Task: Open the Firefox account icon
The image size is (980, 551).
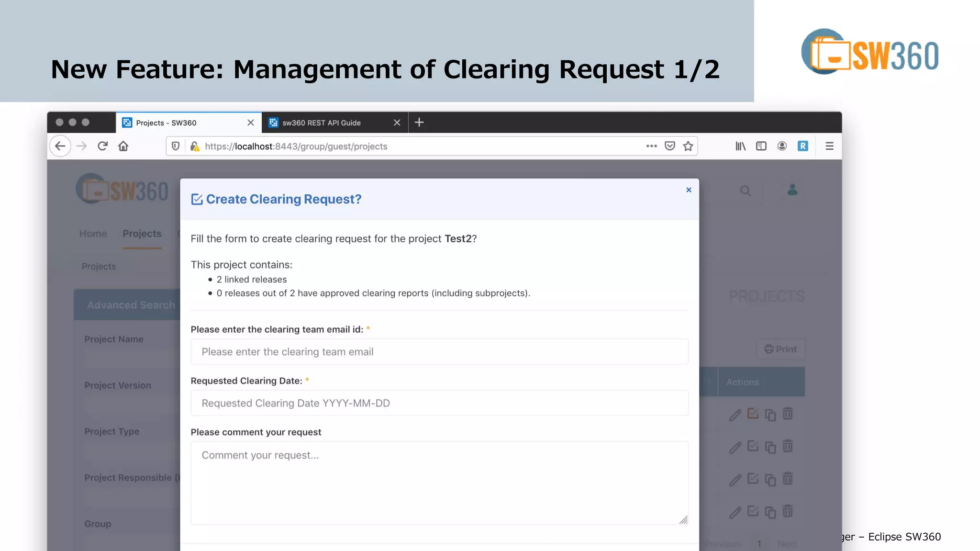Action: (x=782, y=146)
